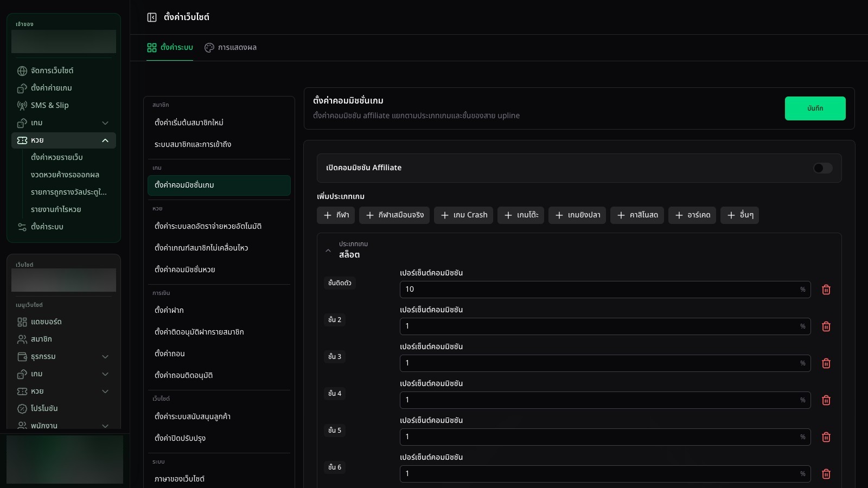868x488 pixels.
Task: Toggle เปิดคอมมิชชัน Affiliate switch
Action: [822, 168]
